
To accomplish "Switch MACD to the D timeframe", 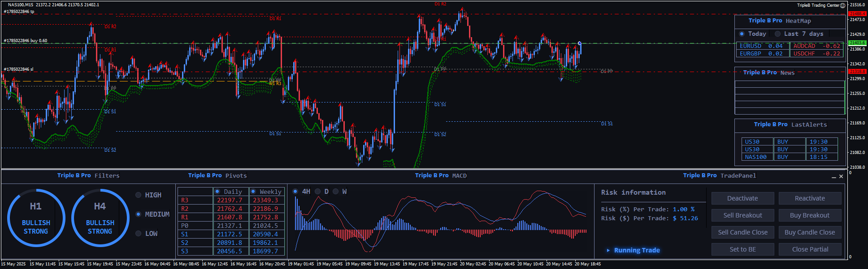I will pos(318,192).
